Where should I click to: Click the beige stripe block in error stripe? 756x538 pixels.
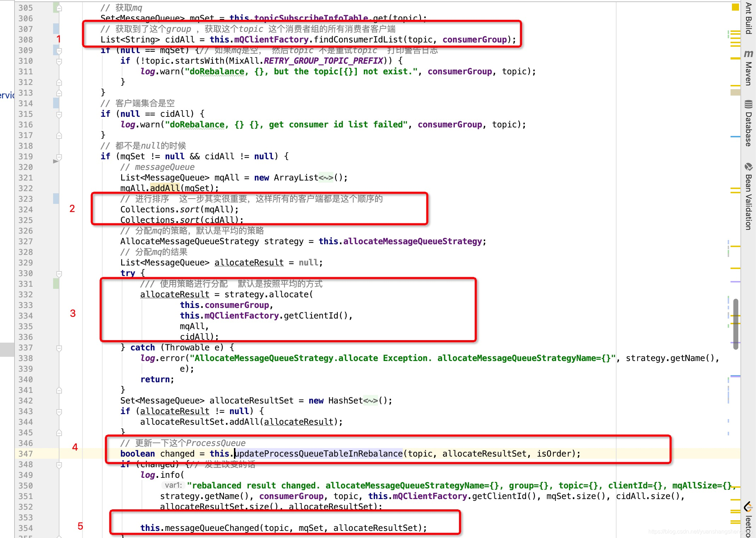coord(735,92)
